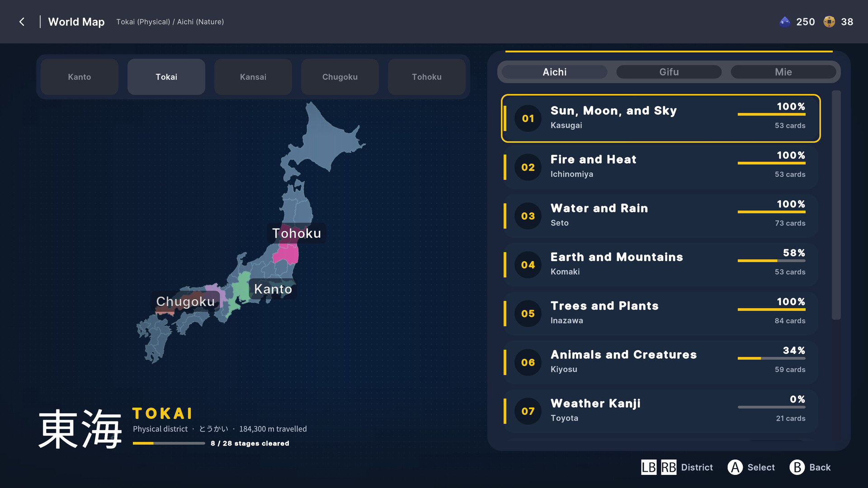This screenshot has width=868, height=488.
Task: Click the gold coin currency icon
Action: (x=829, y=22)
